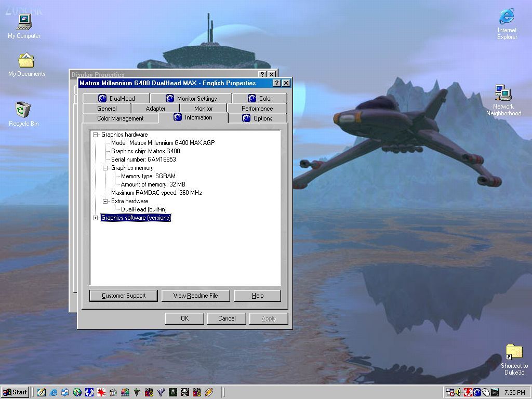Open the My Documents folder icon
The height and width of the screenshot is (399, 532).
coord(26,61)
